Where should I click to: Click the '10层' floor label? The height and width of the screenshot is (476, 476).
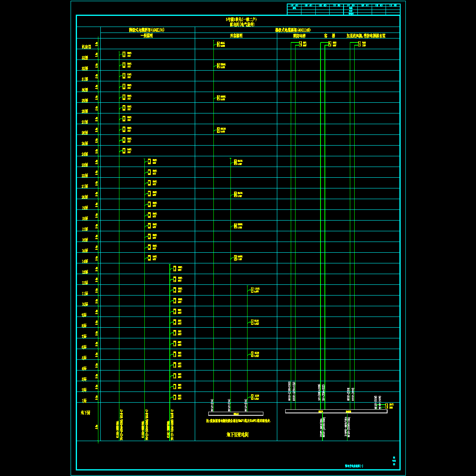point(85,304)
